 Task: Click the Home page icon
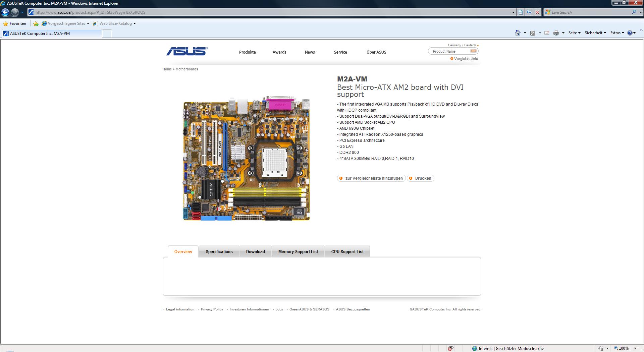click(x=518, y=33)
